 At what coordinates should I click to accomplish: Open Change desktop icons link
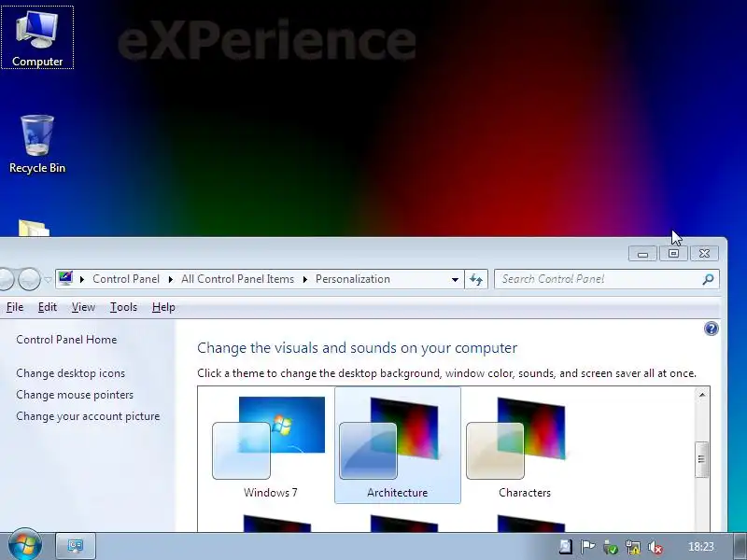point(71,373)
